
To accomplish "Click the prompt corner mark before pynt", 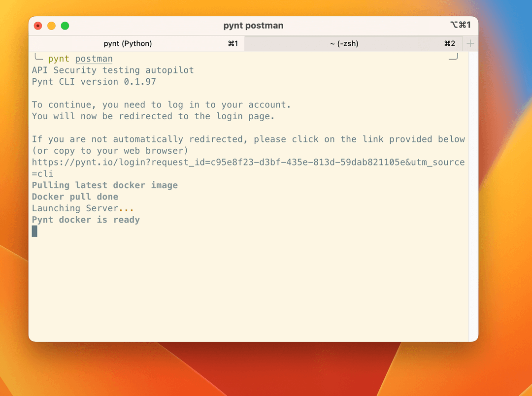I will click(x=37, y=58).
